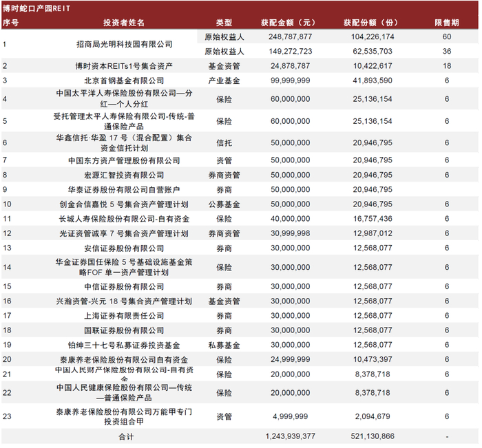The width and height of the screenshot is (482, 448).
Task: Select 光证资管诚享 7 号集合资产管理计划
Action: coord(124,233)
